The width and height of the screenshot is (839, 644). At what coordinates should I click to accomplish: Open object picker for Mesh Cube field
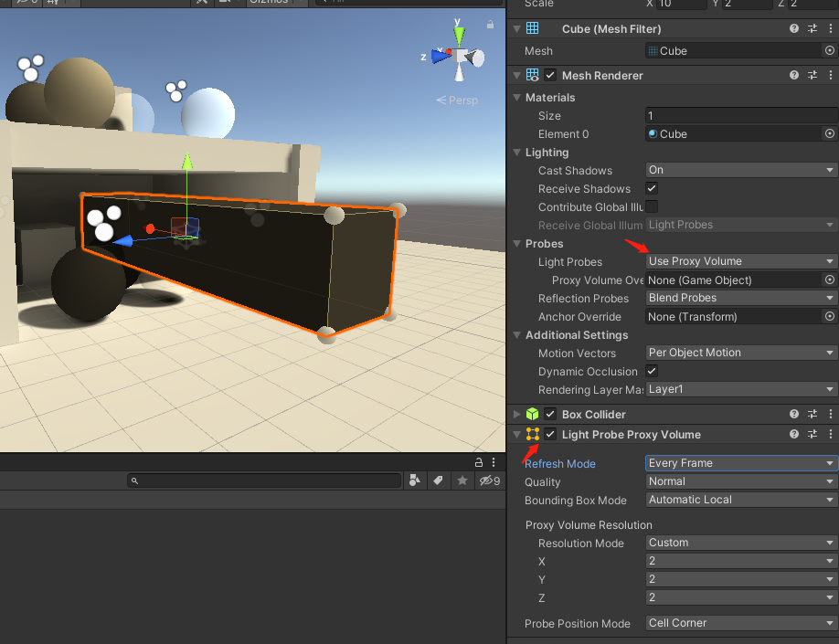(829, 51)
